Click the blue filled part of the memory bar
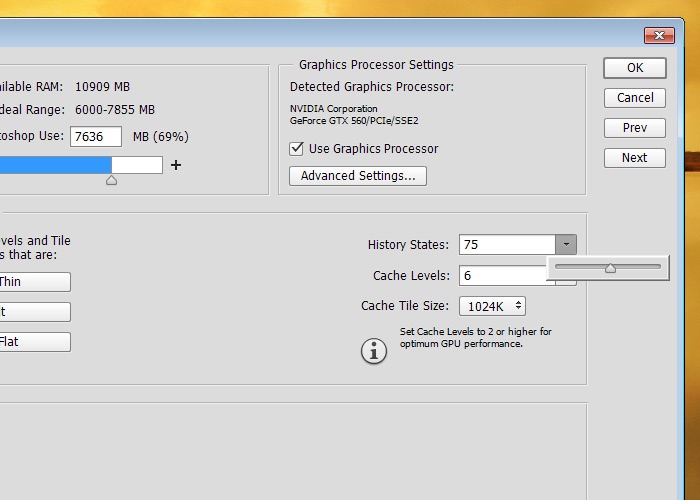Viewport: 700px width, 500px height. [x=55, y=165]
